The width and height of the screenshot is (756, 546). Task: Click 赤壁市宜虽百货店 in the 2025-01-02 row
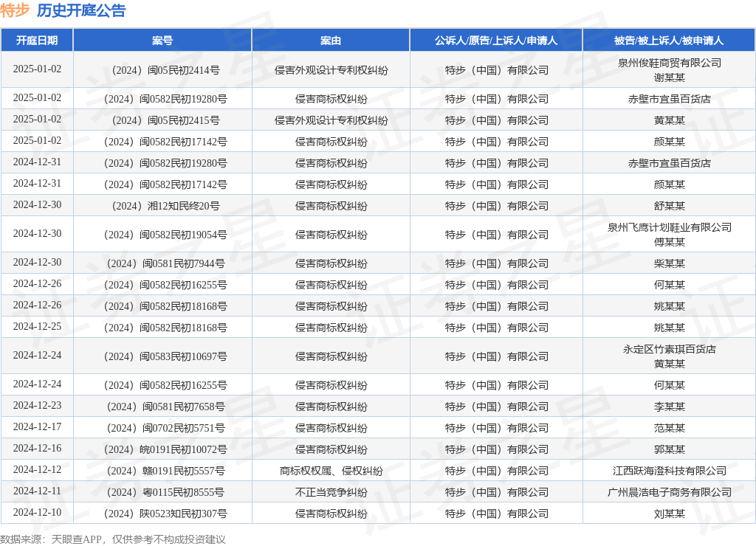click(669, 100)
